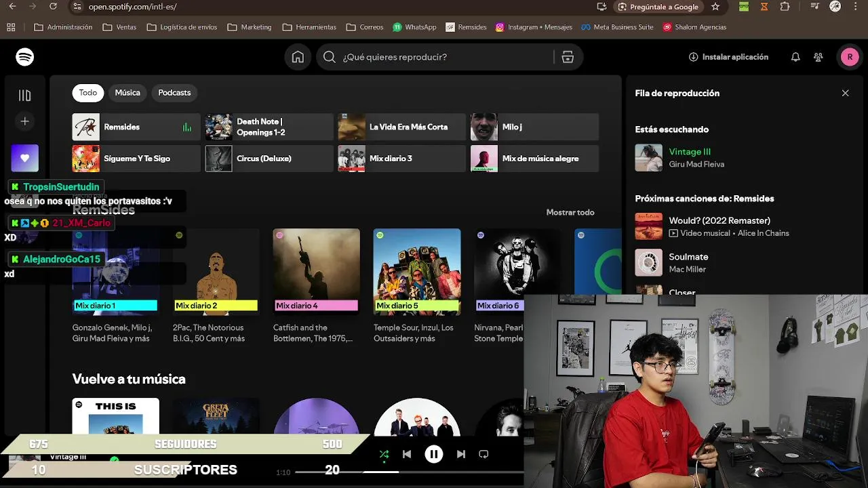
Task: Open the WhatsApp bookmark
Action: (x=414, y=27)
